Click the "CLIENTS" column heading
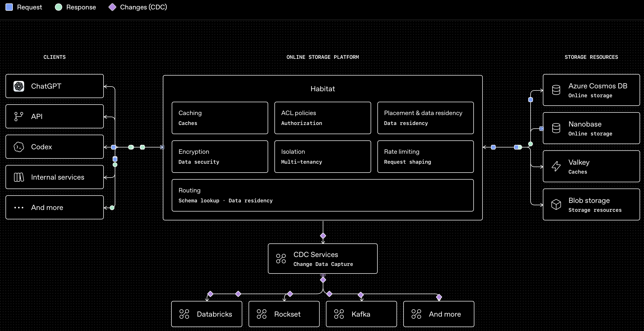Screen dimensions: 644x331 pos(55,57)
